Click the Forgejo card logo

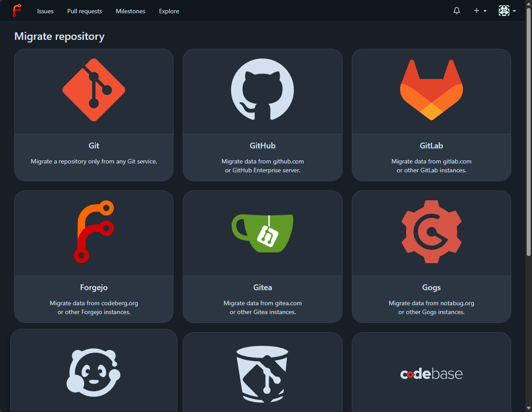(94, 232)
